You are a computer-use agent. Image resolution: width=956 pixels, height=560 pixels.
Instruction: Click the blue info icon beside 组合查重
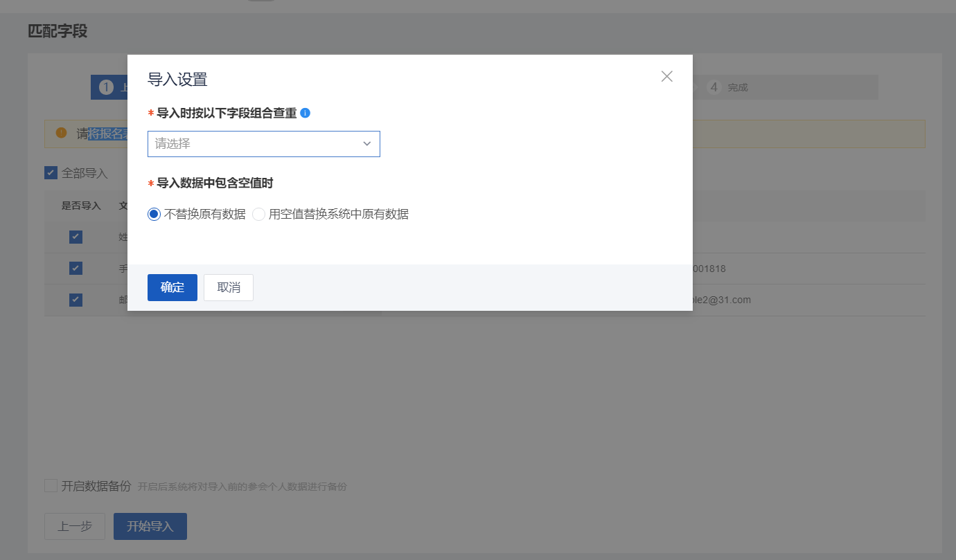(305, 113)
